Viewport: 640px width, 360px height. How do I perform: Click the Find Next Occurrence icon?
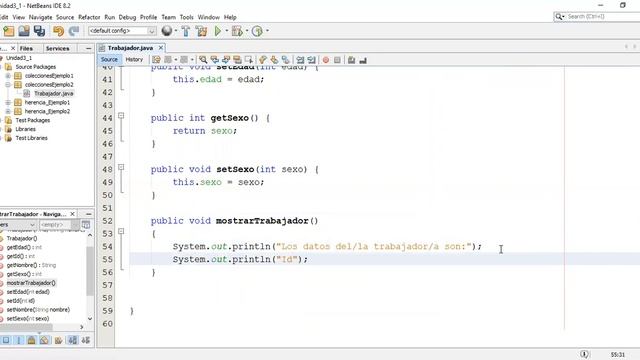pos(226,60)
